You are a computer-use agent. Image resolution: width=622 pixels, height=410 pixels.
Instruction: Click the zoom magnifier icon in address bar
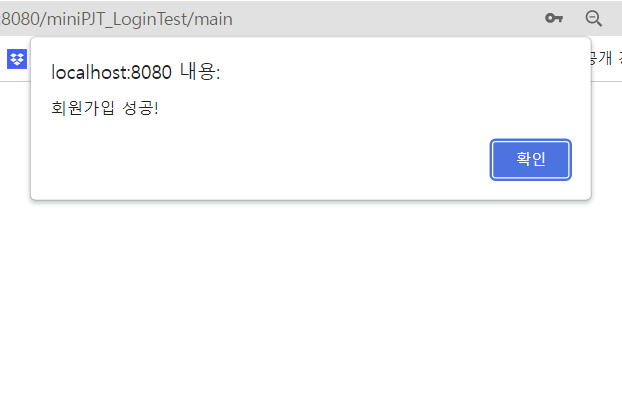[593, 19]
